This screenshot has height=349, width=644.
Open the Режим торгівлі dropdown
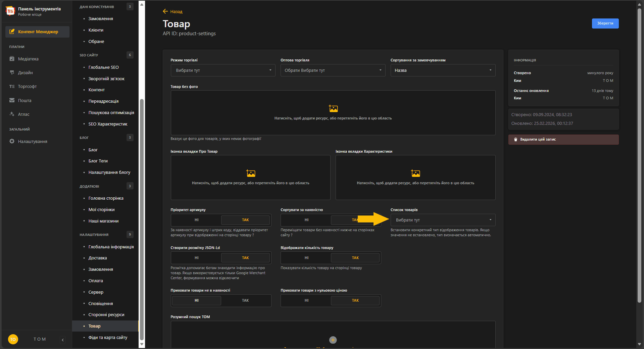pos(223,70)
